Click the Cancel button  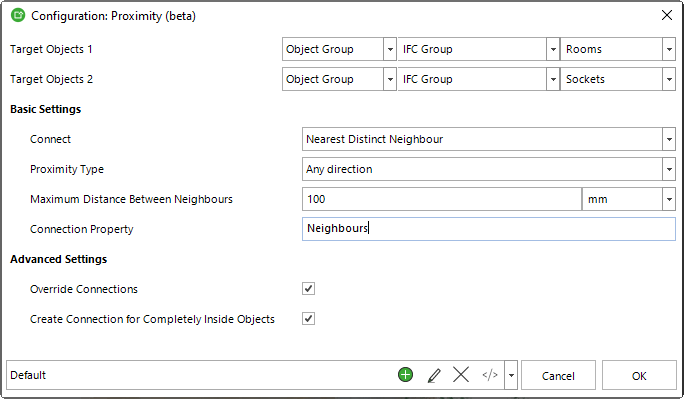click(x=558, y=375)
